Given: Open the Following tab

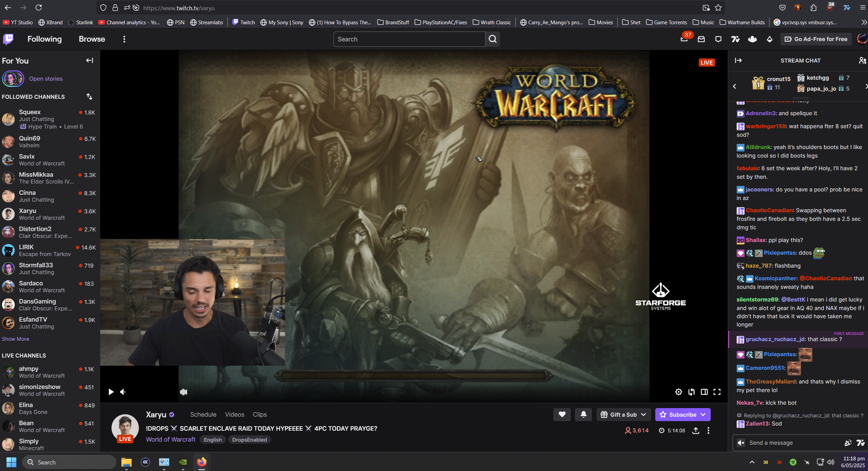Looking at the screenshot, I should click(44, 39).
